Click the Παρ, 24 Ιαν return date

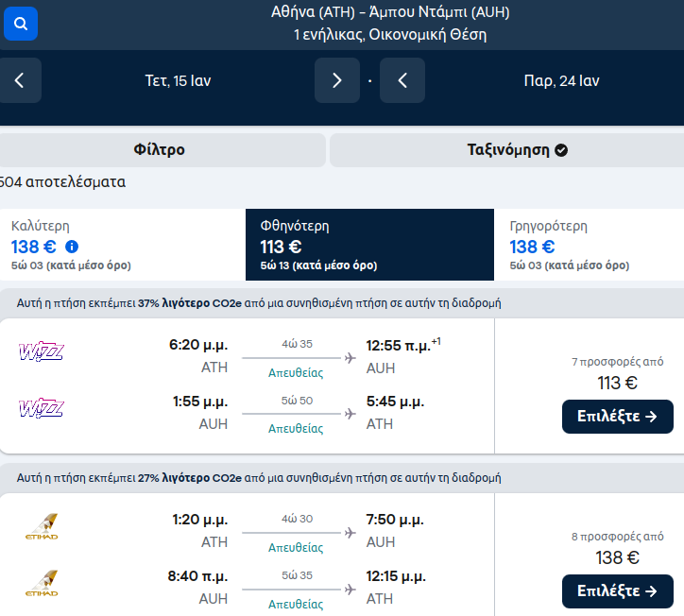[561, 80]
